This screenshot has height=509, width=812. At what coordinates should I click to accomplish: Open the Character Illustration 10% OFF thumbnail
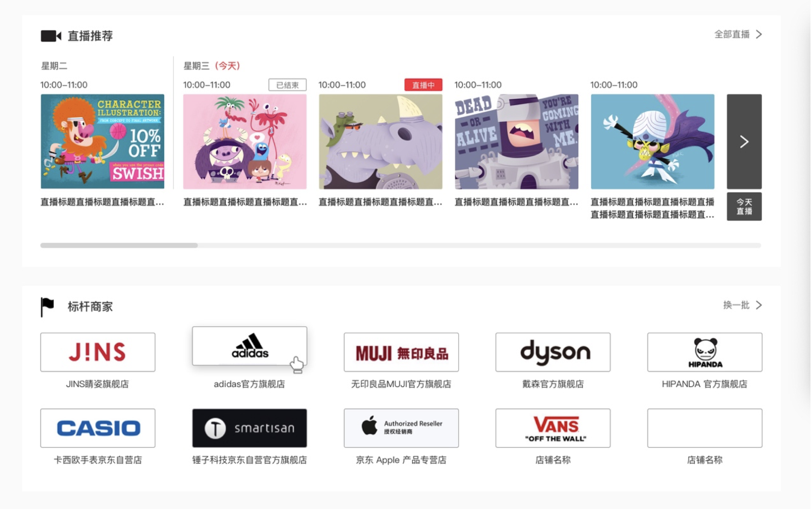102,142
